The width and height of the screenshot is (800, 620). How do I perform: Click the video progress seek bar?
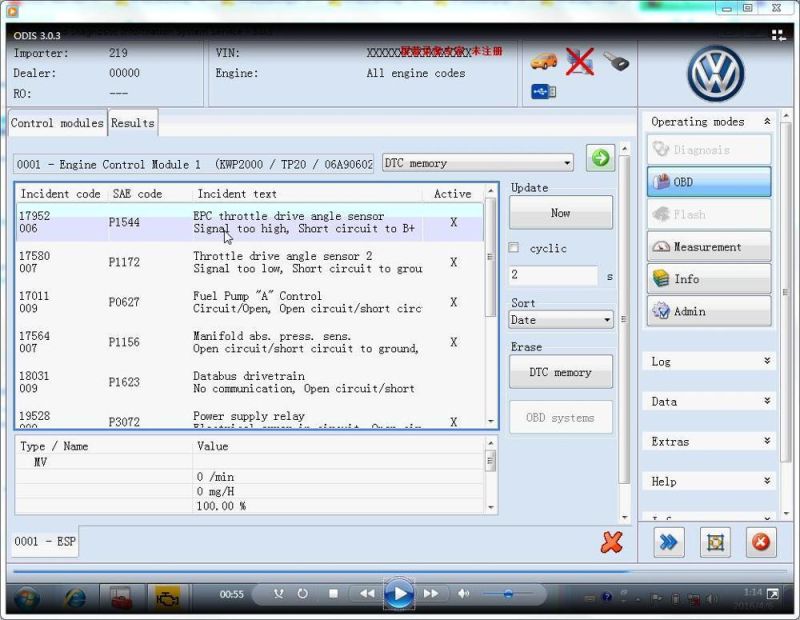(x=400, y=572)
